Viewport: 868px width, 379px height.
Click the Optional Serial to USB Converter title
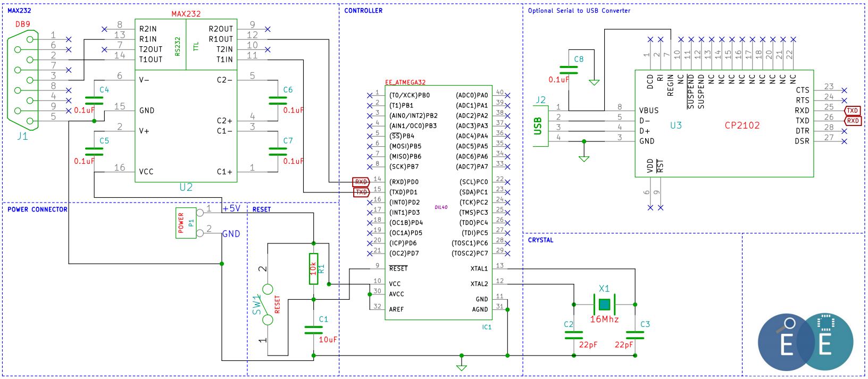(x=579, y=10)
